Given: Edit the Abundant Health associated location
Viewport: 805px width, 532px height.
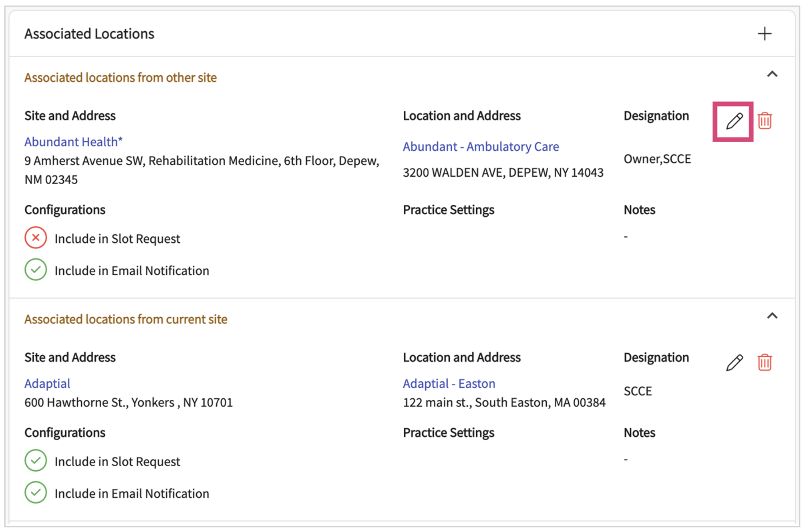Looking at the screenshot, I should coord(734,121).
